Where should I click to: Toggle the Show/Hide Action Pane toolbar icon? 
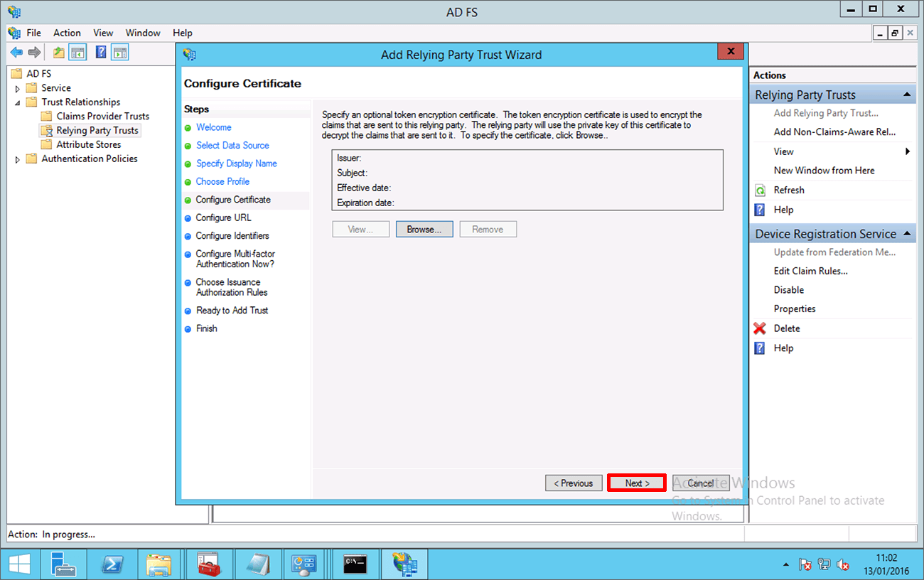pyautogui.click(x=120, y=52)
